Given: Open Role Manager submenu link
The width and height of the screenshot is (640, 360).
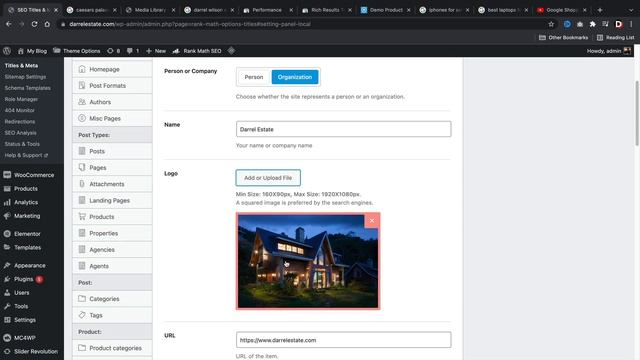Looking at the screenshot, I should (21, 99).
